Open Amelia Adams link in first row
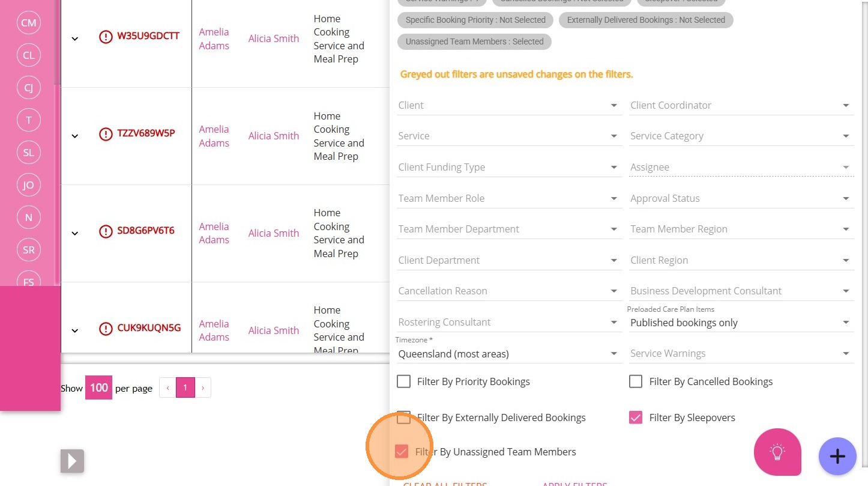 click(x=214, y=39)
